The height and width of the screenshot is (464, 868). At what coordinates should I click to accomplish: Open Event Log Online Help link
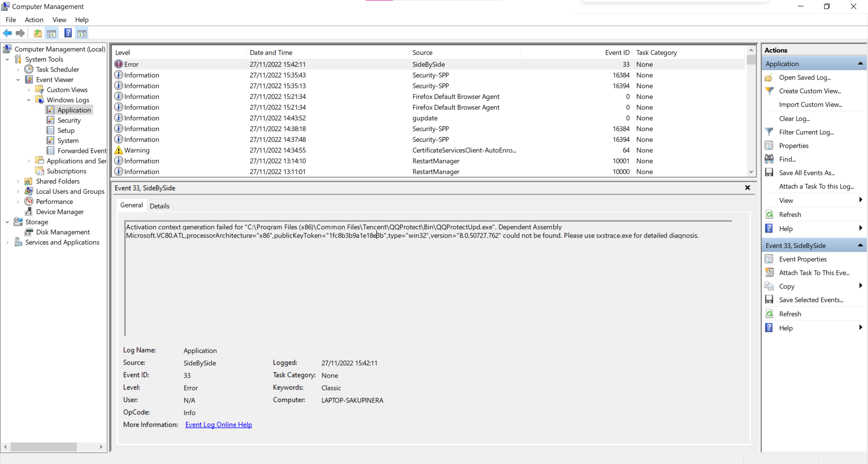pos(218,425)
